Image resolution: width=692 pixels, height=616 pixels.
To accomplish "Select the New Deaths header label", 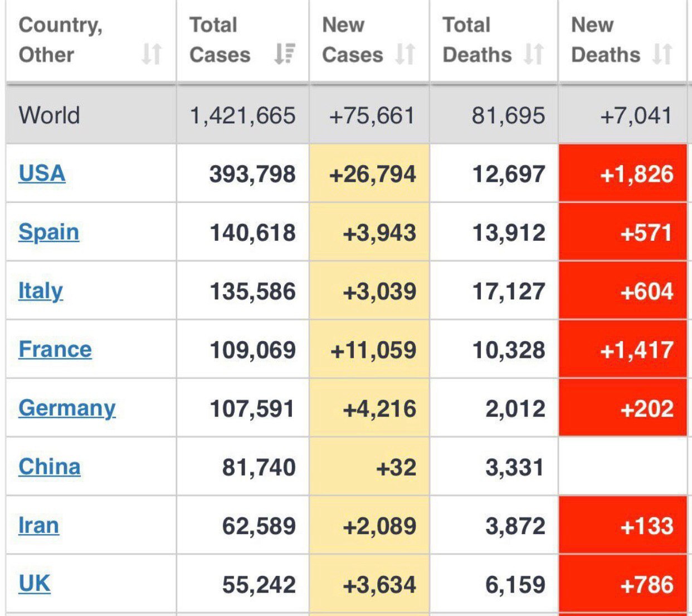I will tap(605, 40).
